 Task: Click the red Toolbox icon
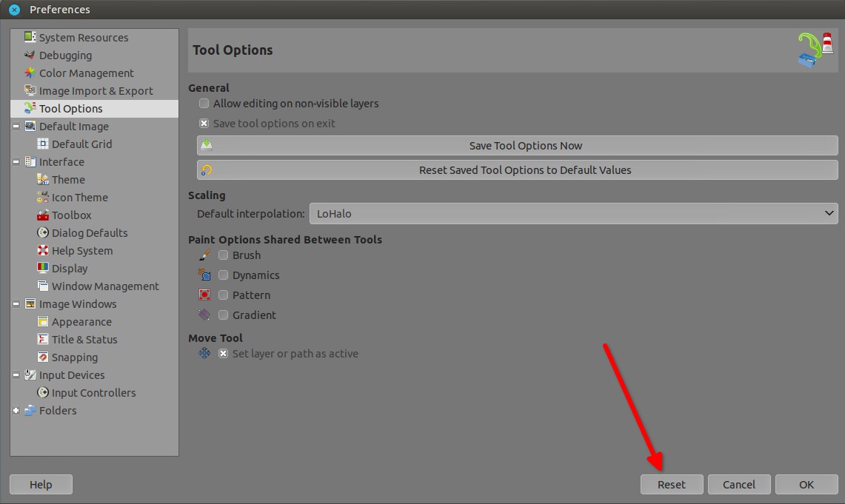click(x=42, y=215)
